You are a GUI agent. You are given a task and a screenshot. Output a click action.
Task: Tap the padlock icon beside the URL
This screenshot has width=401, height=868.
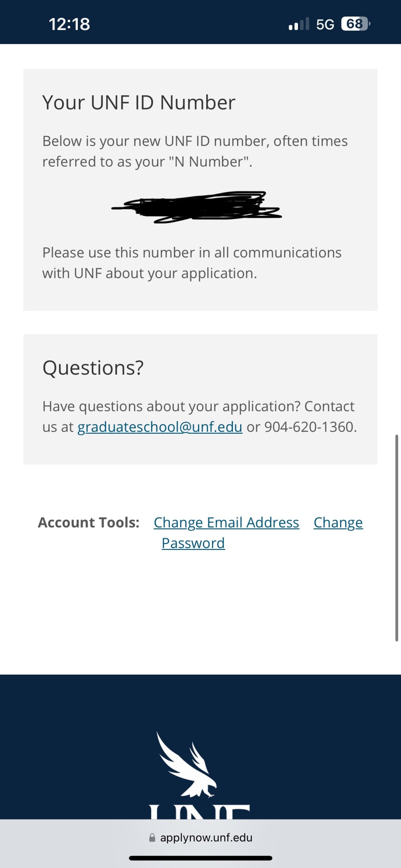click(152, 838)
